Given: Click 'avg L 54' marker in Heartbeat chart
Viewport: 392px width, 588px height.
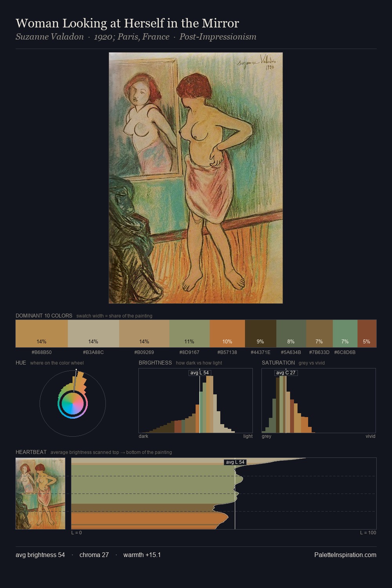Looking at the screenshot, I should click(x=235, y=462).
